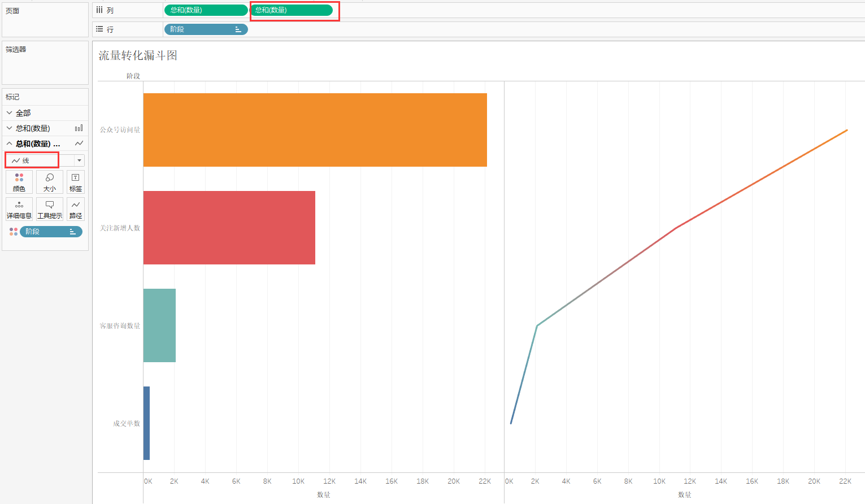
Task: Click the rows shelf icon
Action: click(99, 29)
